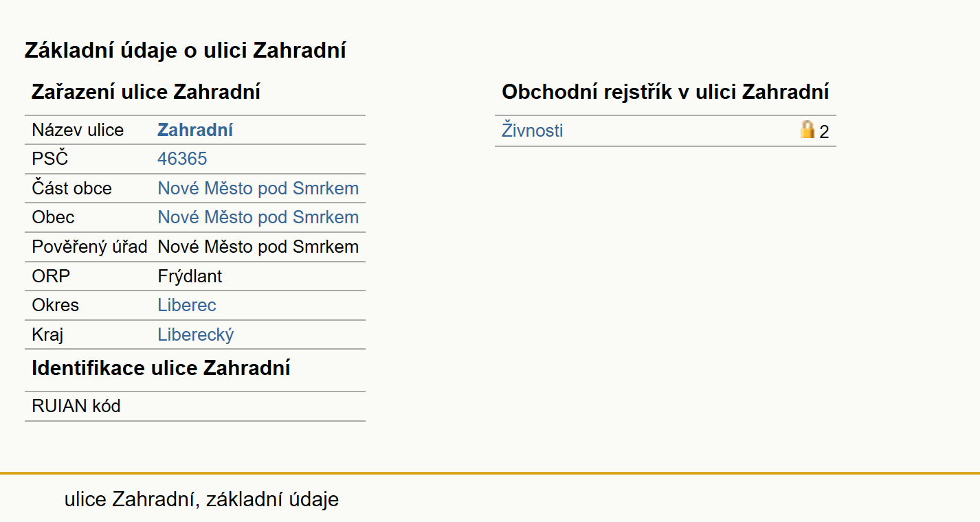The height and width of the screenshot is (522, 980).
Task: Click the Obchodní rejstřík v ulici Zahradní heading
Action: point(665,92)
